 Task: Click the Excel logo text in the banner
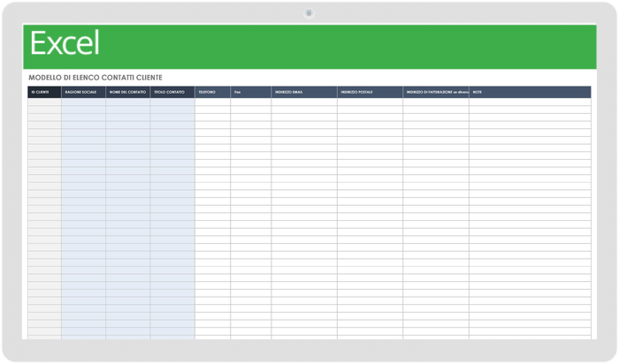(x=65, y=43)
